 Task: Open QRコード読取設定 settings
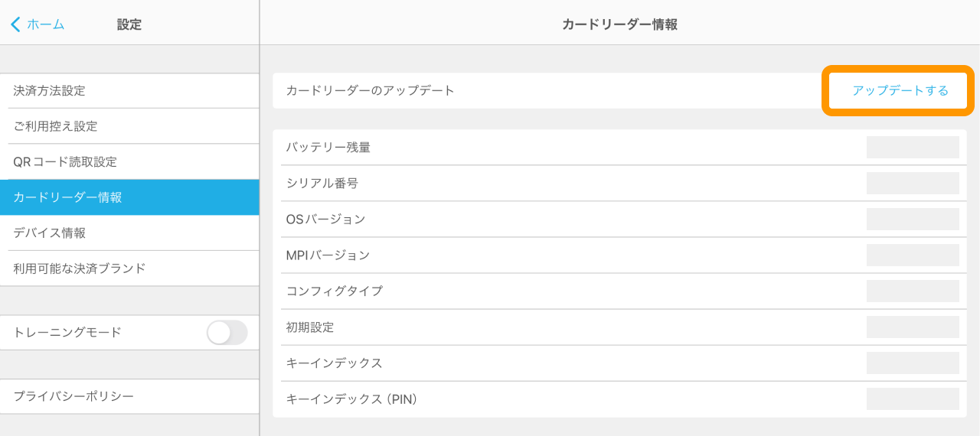tap(129, 162)
